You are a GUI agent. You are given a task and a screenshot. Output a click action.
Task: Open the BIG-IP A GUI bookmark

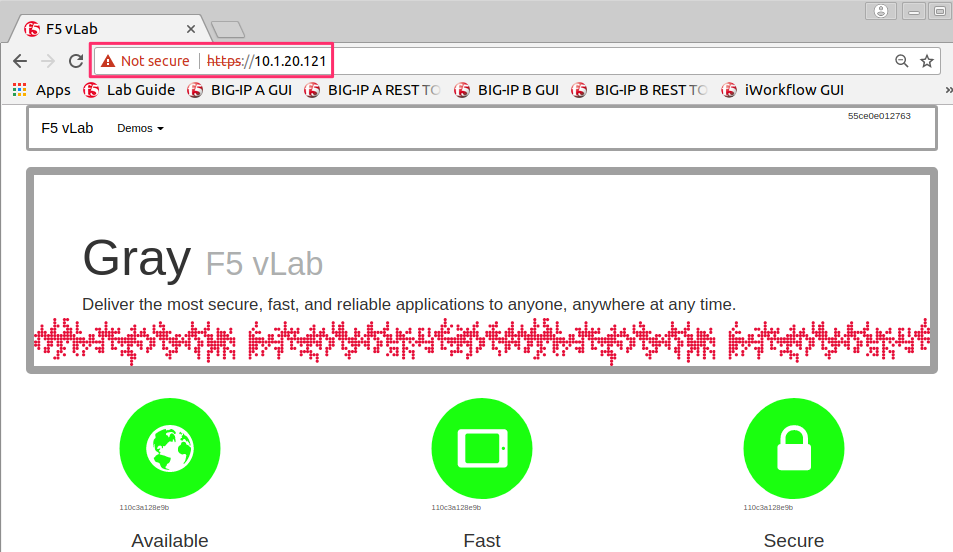point(239,90)
